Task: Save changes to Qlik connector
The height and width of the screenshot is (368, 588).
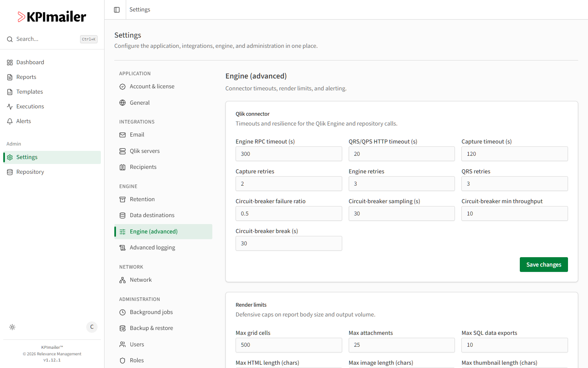Action: pos(543,265)
